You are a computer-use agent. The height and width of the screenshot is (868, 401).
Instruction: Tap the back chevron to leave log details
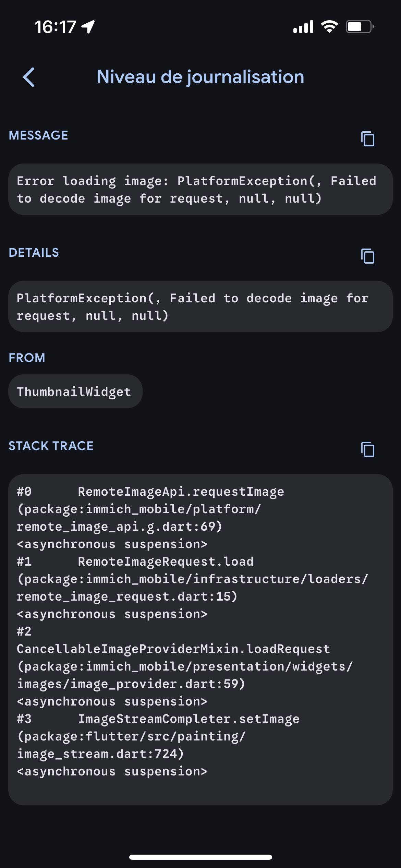29,77
